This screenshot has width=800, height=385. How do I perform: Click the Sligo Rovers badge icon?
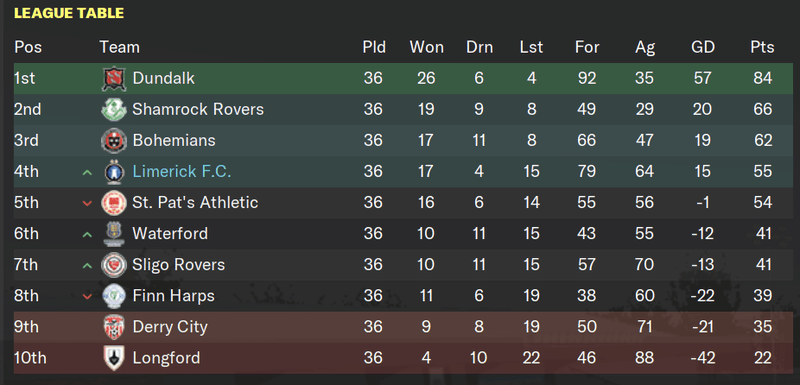pyautogui.click(x=114, y=265)
